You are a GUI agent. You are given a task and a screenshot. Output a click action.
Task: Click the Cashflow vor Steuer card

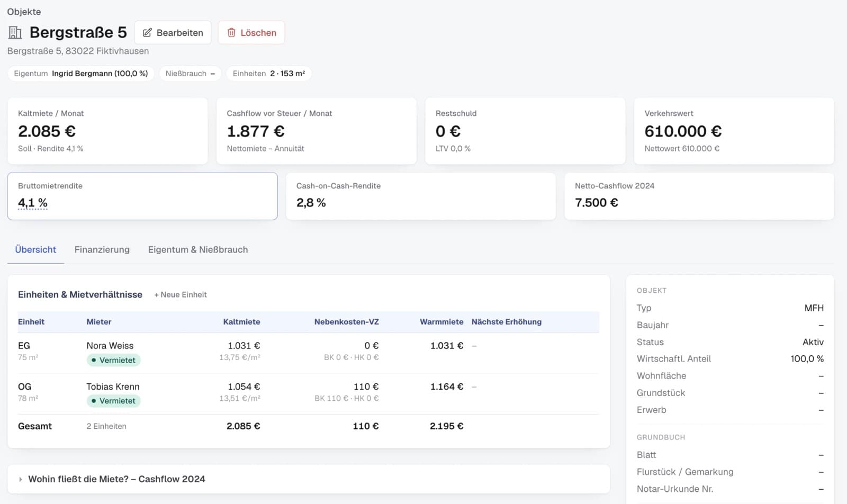[x=317, y=131]
